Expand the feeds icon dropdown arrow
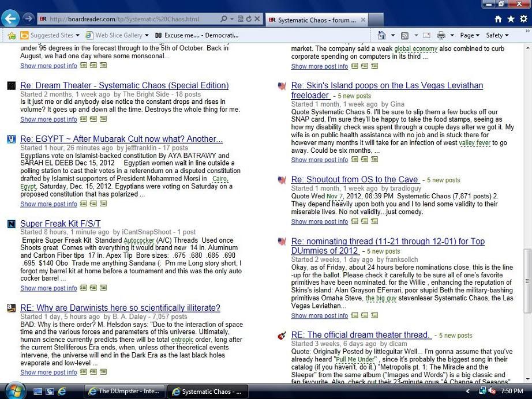The height and width of the screenshot is (399, 532). tap(416, 35)
